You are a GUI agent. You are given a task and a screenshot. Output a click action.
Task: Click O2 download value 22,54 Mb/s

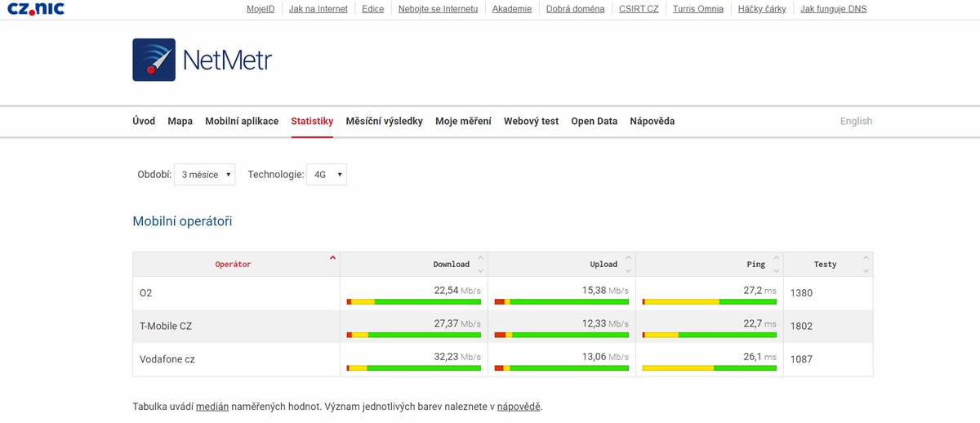tap(457, 290)
